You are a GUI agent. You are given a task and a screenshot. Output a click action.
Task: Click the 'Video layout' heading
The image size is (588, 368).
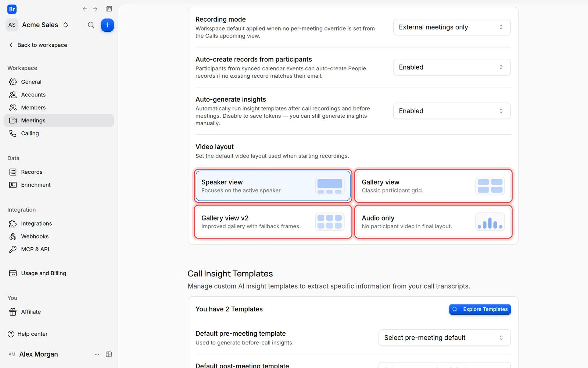(x=215, y=147)
